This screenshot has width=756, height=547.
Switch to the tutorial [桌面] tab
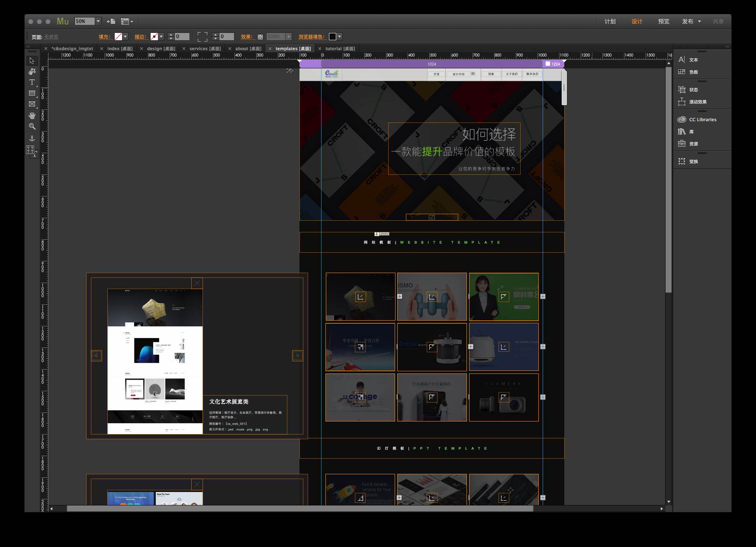coord(340,48)
